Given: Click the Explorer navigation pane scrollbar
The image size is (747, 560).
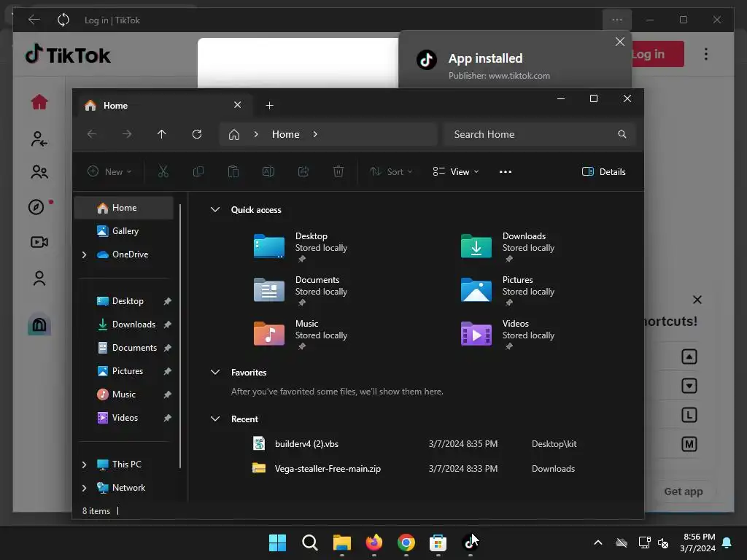Looking at the screenshot, I should pos(180,335).
